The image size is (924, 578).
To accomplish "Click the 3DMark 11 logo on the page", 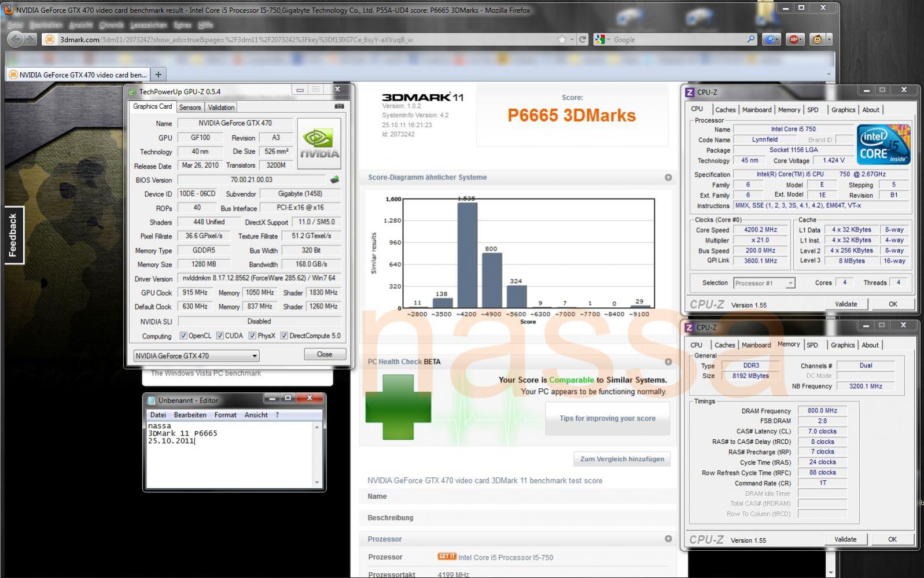I will [x=423, y=97].
